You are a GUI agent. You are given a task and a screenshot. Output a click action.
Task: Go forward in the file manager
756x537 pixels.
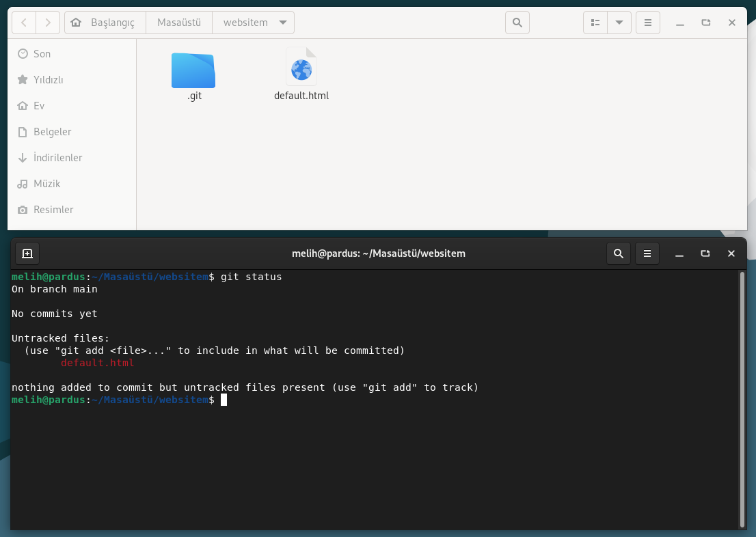click(x=48, y=23)
